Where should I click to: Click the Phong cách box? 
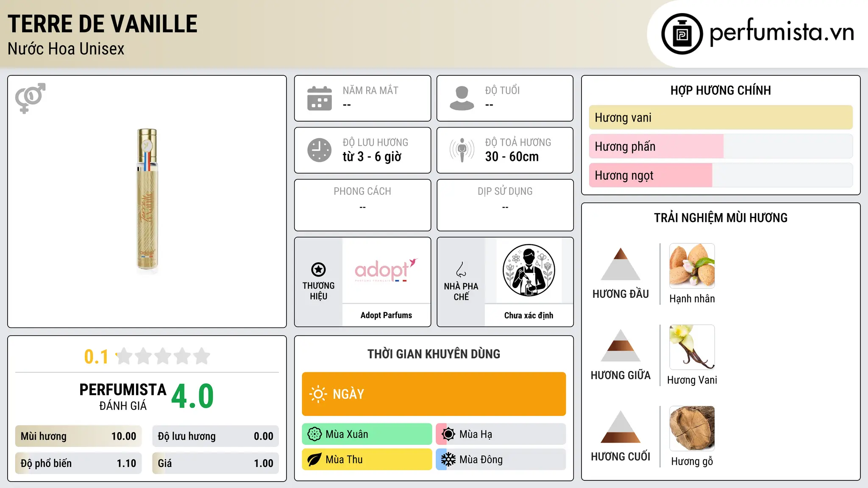[x=362, y=205]
